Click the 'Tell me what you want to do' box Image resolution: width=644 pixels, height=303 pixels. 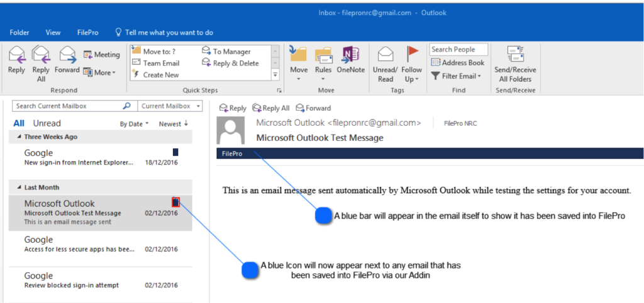[164, 33]
